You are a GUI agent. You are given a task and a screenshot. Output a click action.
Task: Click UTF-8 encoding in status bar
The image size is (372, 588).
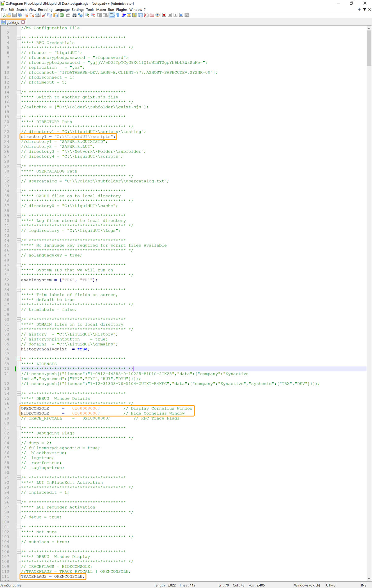[x=331, y=585]
